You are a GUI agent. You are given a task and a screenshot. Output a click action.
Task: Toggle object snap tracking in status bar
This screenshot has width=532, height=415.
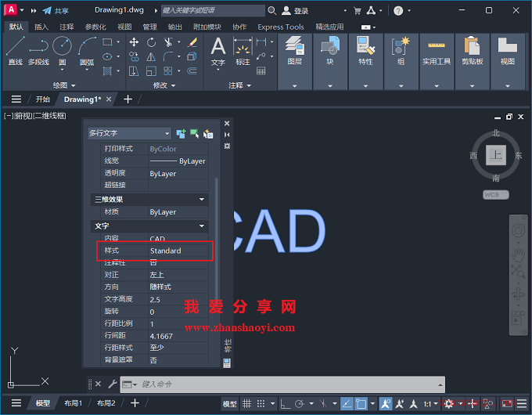pos(347,403)
